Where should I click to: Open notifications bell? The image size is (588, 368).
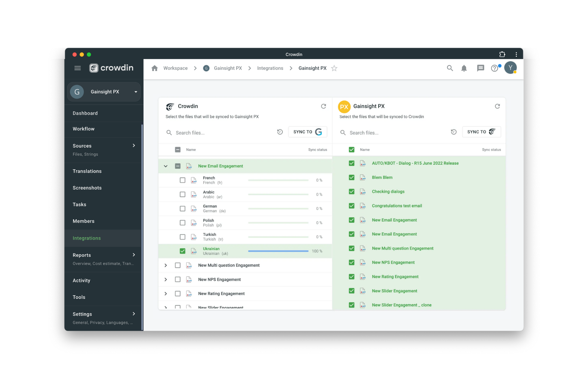(464, 68)
